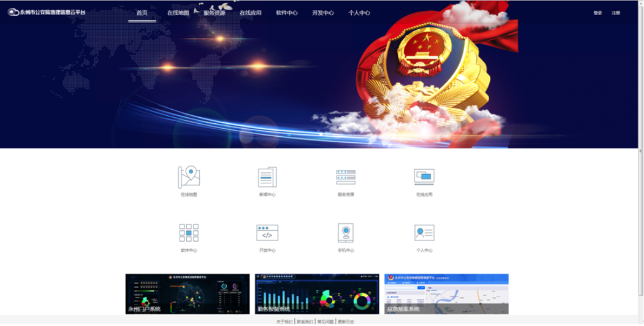
Task: Click the 新闻中心 label under the document icon
Action: tap(267, 195)
